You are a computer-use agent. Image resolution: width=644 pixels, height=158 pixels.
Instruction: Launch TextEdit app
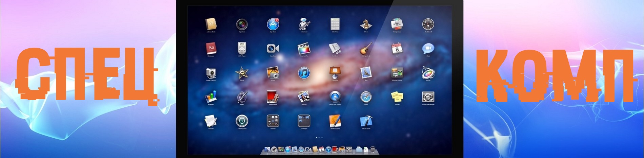point(211,121)
